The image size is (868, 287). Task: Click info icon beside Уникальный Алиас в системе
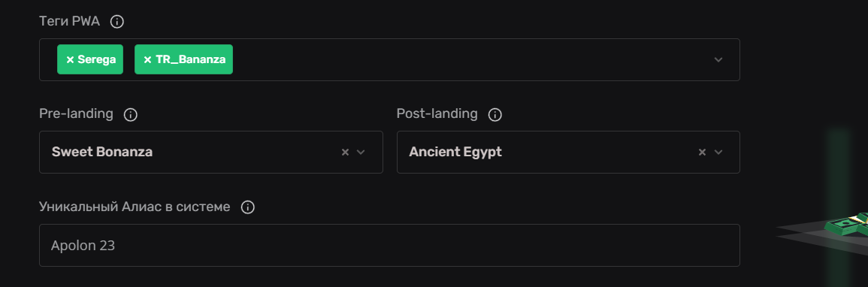click(248, 207)
